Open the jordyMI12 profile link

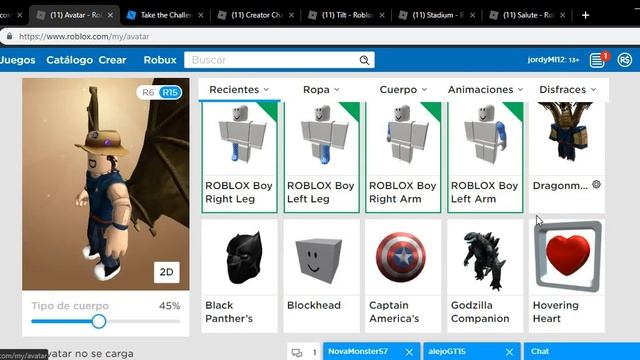553,60
